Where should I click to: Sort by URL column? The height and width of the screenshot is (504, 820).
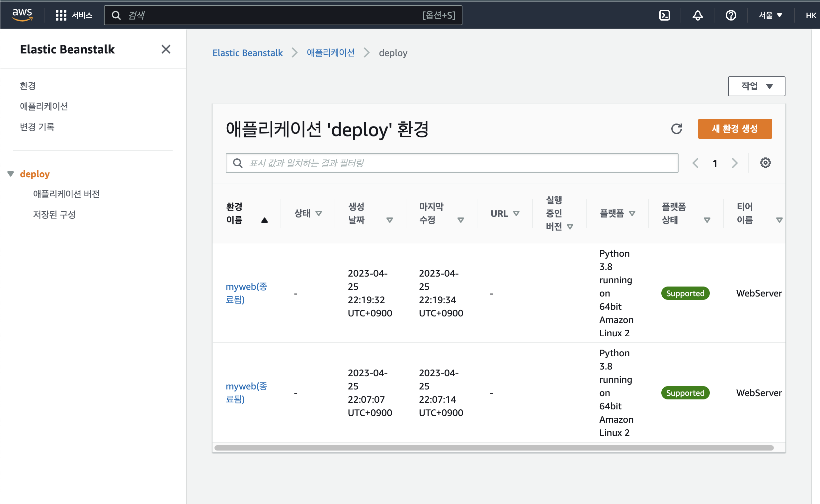pos(505,213)
